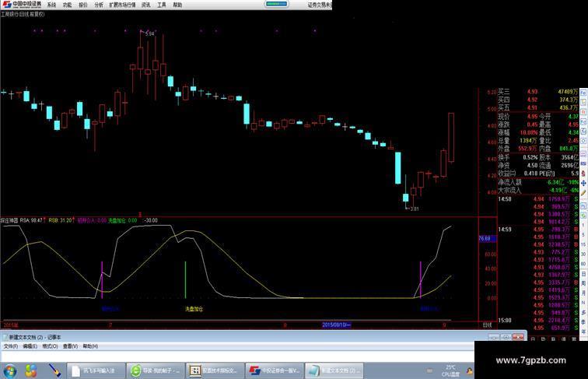Select the yellow pencil drawing tool
The width and height of the screenshot is (588, 379).
point(583,193)
